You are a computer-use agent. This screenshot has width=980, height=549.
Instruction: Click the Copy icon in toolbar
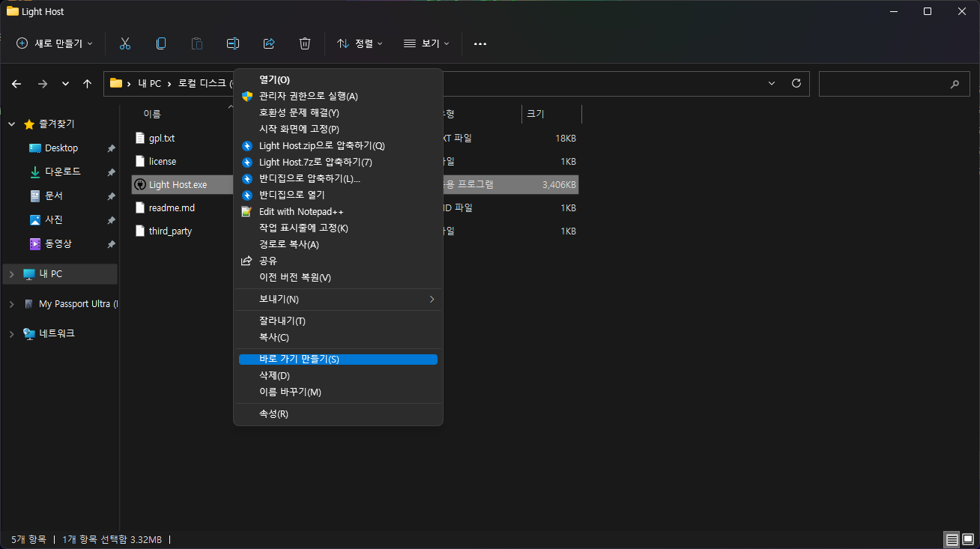[161, 43]
